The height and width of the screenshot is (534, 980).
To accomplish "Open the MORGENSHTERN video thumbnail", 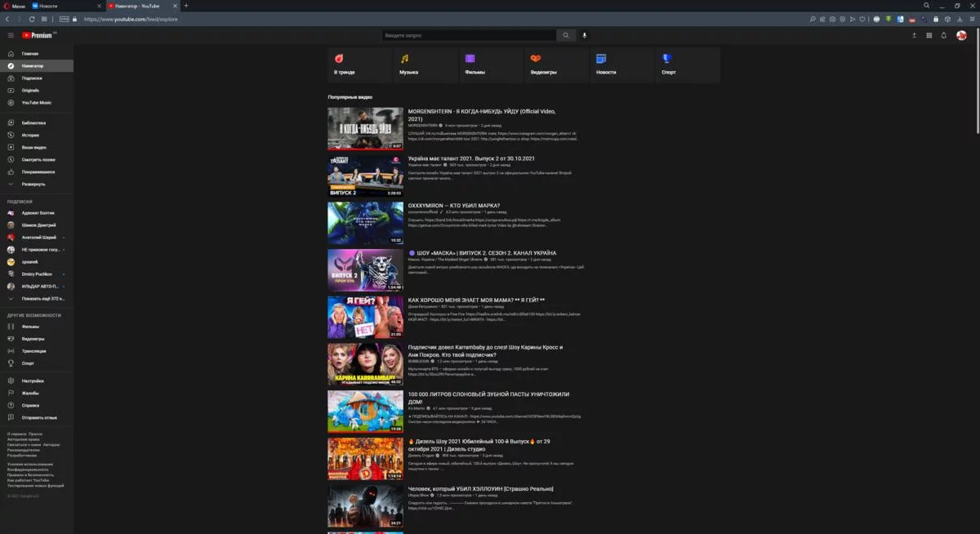I will [365, 128].
